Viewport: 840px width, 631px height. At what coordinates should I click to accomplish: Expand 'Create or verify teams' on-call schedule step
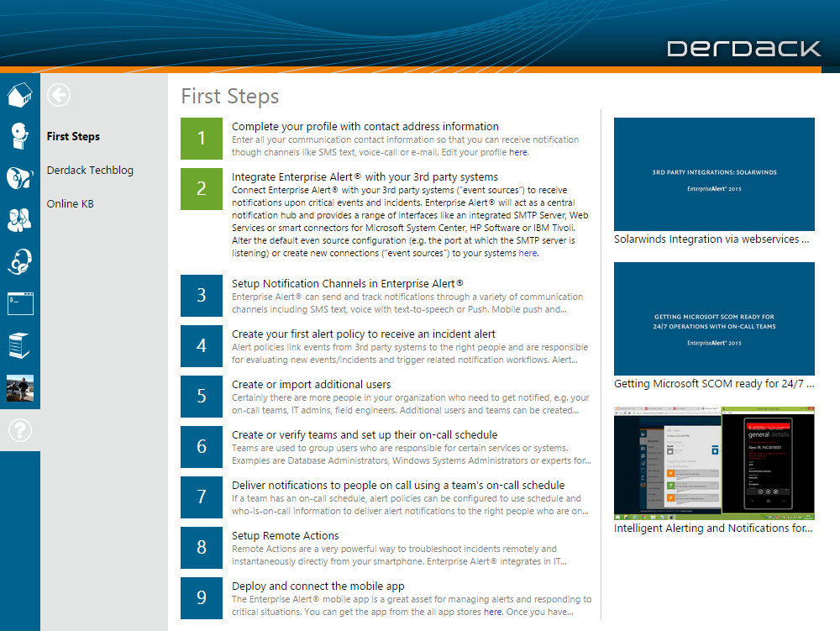click(x=365, y=434)
